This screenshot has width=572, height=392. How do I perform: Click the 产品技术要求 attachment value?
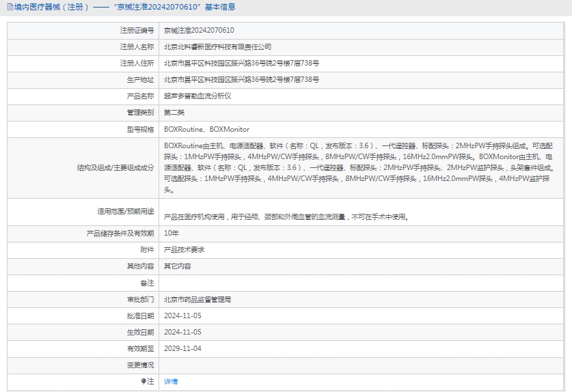(184, 250)
